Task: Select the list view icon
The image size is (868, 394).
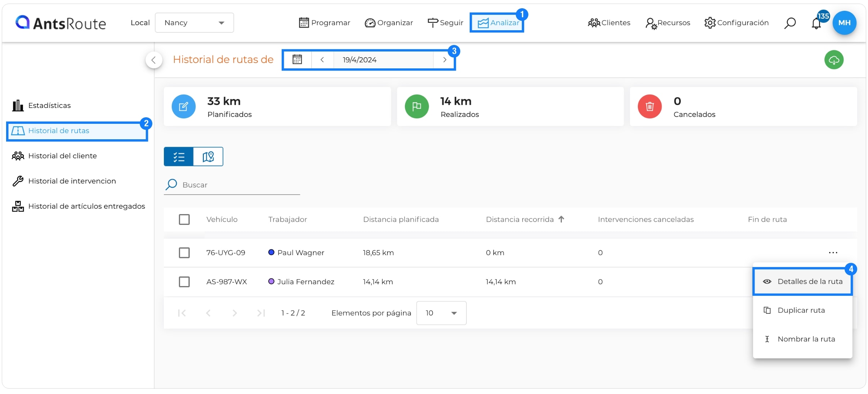Action: 179,157
